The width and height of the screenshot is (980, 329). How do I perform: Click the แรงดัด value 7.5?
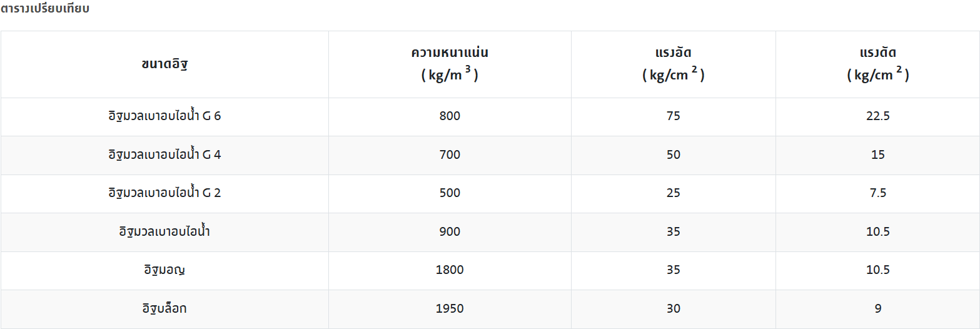tap(878, 193)
